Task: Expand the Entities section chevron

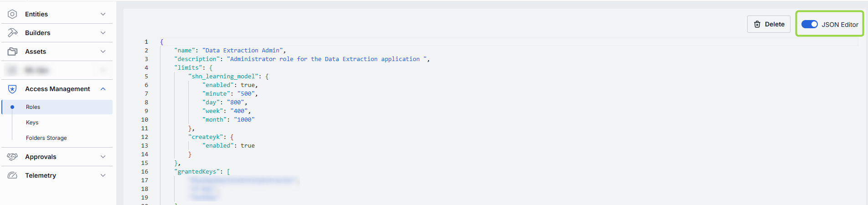Action: [x=103, y=14]
